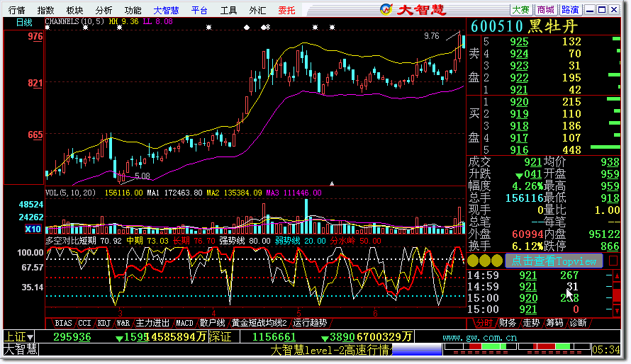Open the 指数 menu
This screenshot has height=364, width=631.
pyautogui.click(x=46, y=10)
